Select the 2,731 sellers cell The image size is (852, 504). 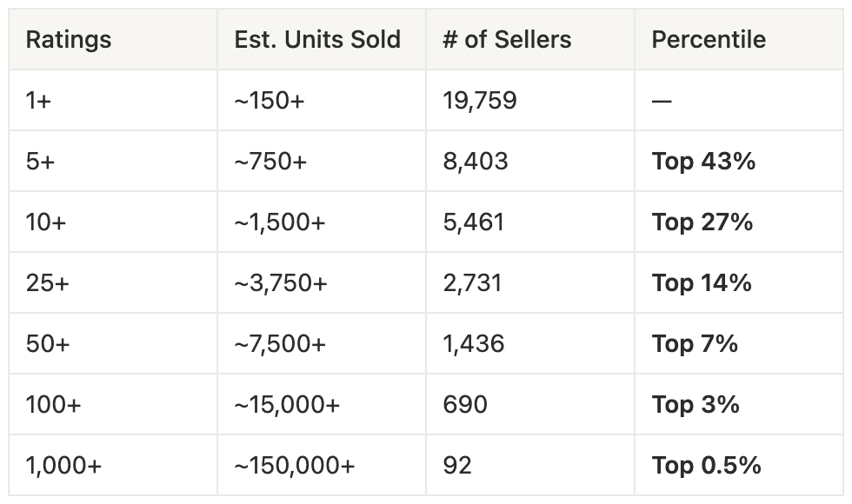(x=472, y=283)
